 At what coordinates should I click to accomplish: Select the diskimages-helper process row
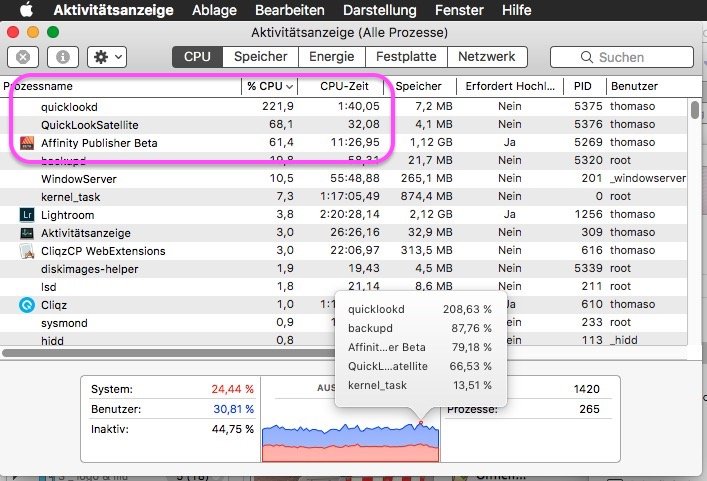tap(344, 269)
